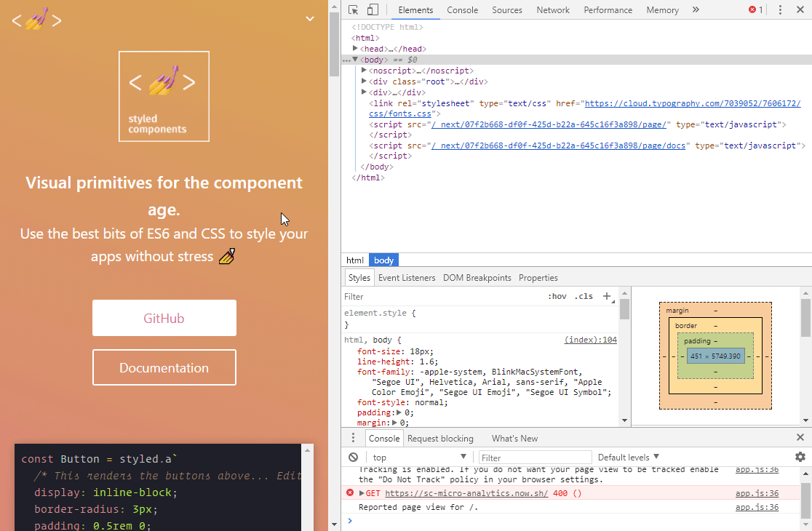Open the Memory tab
Image resolution: width=812 pixels, height=531 pixels.
pyautogui.click(x=662, y=10)
